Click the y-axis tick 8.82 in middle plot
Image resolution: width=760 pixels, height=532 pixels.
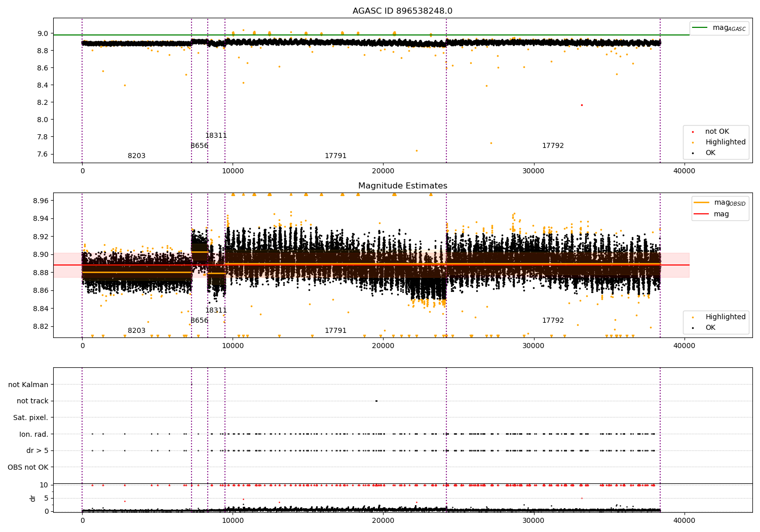[x=41, y=326]
